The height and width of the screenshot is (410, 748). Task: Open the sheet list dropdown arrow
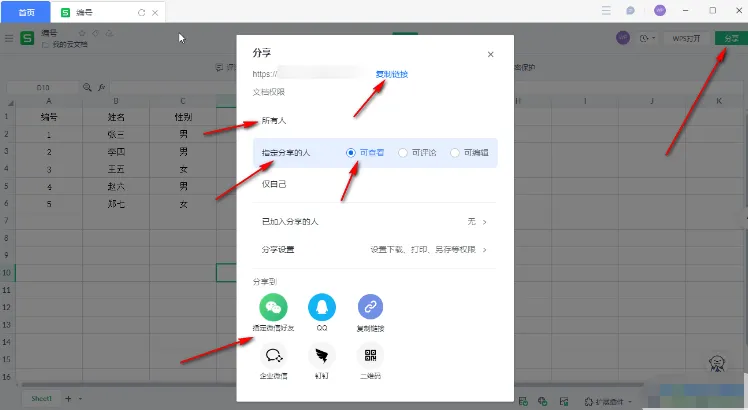(x=80, y=399)
